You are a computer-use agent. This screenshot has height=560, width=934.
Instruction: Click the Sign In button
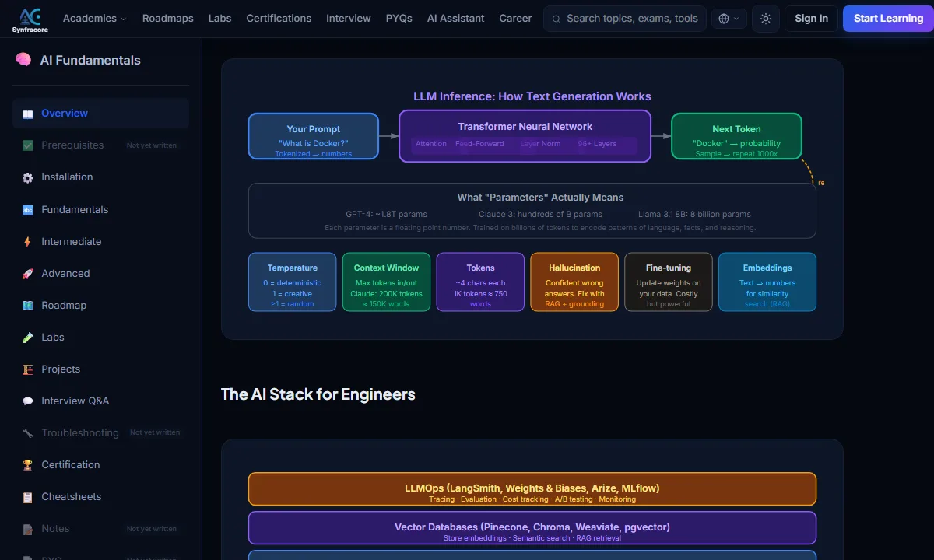tap(811, 19)
